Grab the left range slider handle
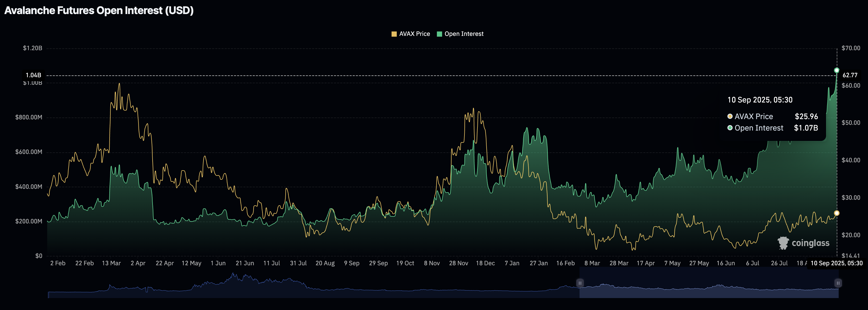This screenshot has height=310, width=868. [580, 283]
